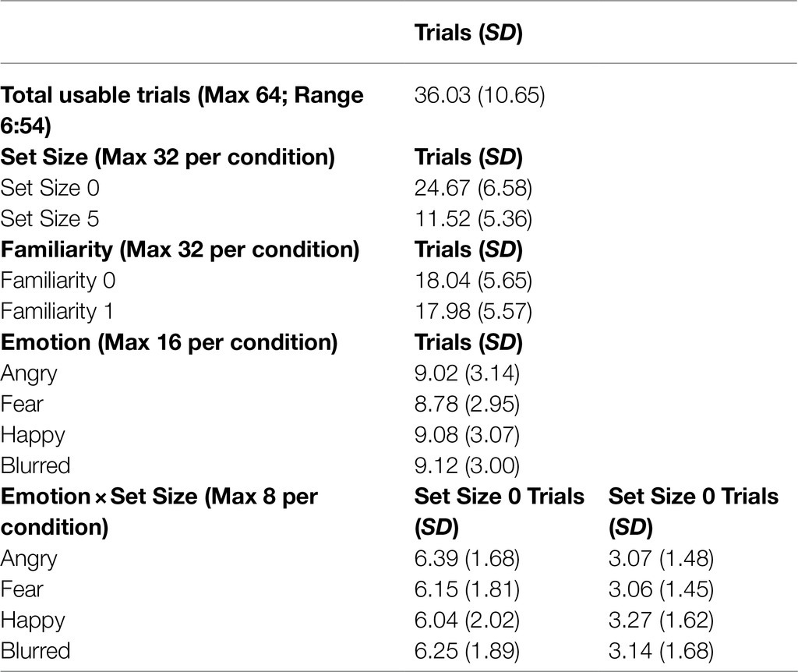Click the top 'Trials (SD)' column header
This screenshot has height=672, width=798.
click(x=468, y=33)
